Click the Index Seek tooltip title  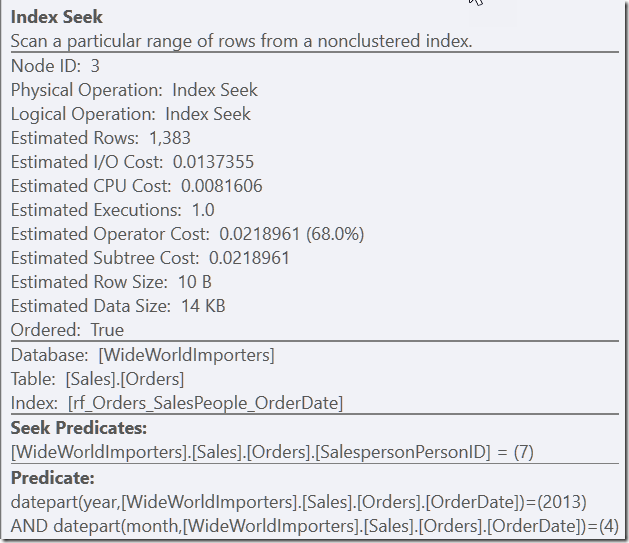57,17
